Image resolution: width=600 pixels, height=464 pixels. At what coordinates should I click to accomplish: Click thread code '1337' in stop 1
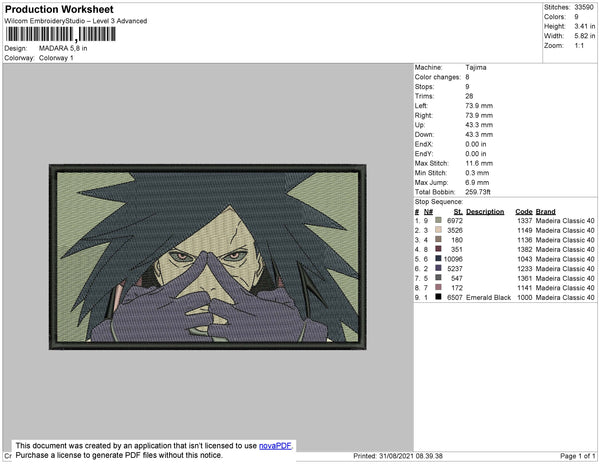click(525, 221)
